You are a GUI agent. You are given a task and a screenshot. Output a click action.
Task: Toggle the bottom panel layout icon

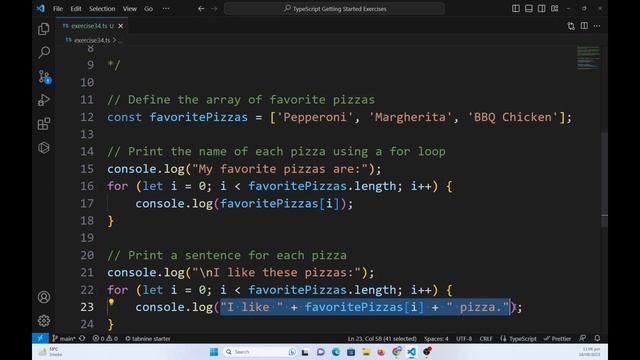(529, 9)
